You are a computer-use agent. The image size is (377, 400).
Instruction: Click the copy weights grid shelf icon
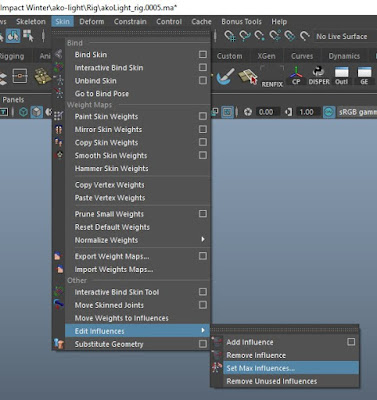[248, 76]
